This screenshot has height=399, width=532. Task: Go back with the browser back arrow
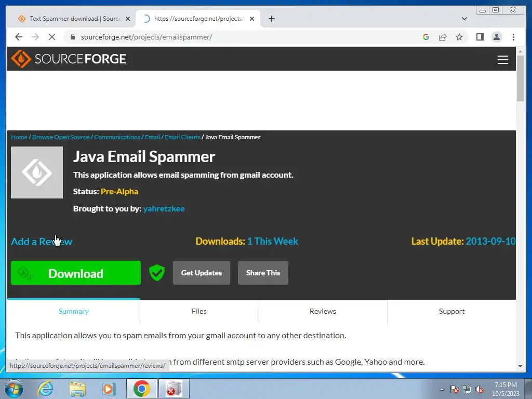coord(19,37)
